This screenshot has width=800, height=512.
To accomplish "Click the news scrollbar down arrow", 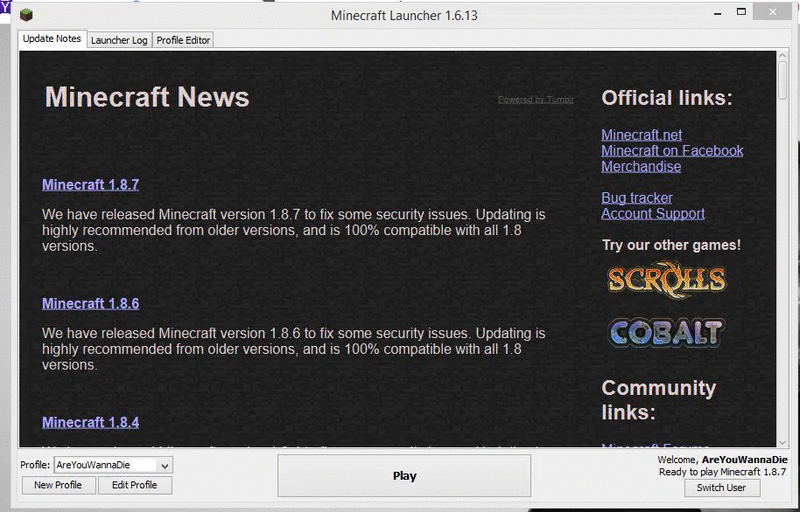I will coord(783,443).
